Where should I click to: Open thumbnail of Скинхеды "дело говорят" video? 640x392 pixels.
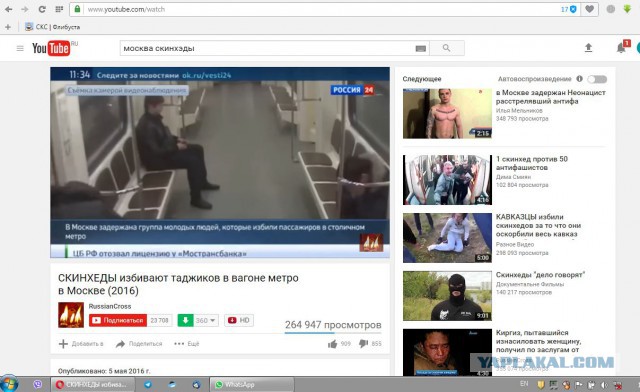(447, 296)
